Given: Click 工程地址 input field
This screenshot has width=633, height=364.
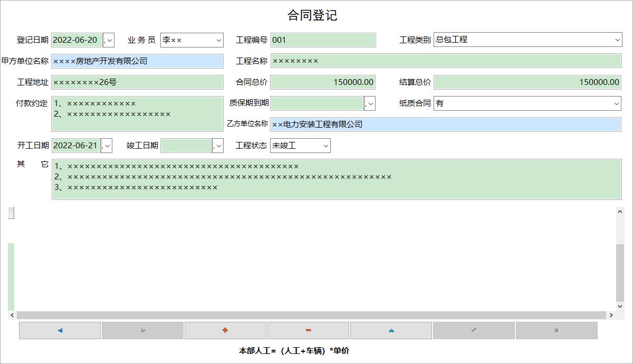Looking at the screenshot, I should (138, 82).
